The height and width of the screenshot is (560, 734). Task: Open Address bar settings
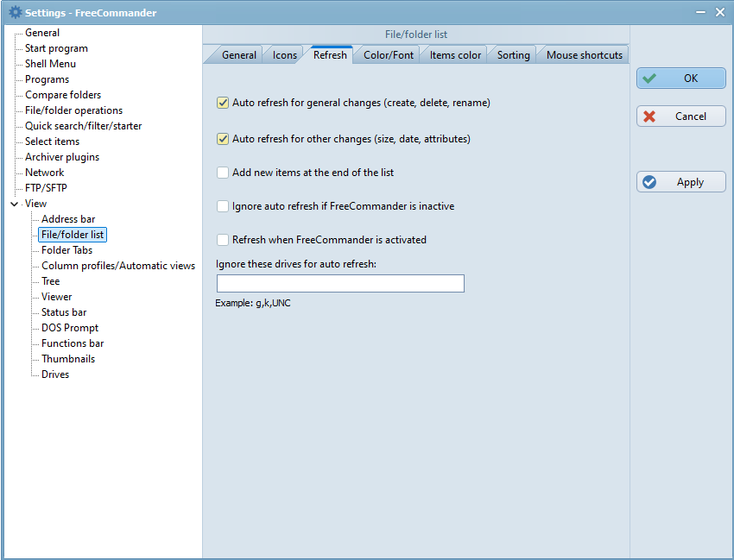pos(68,219)
